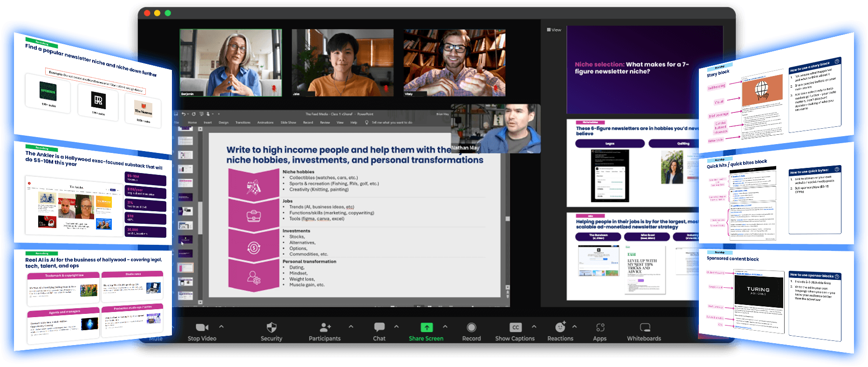
Task: Open the Whiteboards icon
Action: click(x=645, y=327)
